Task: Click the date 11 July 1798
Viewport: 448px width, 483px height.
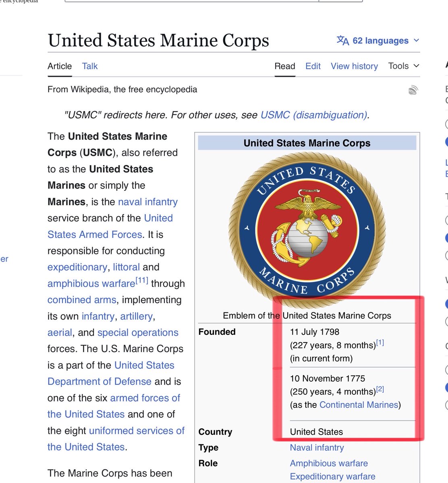Action: pos(315,332)
